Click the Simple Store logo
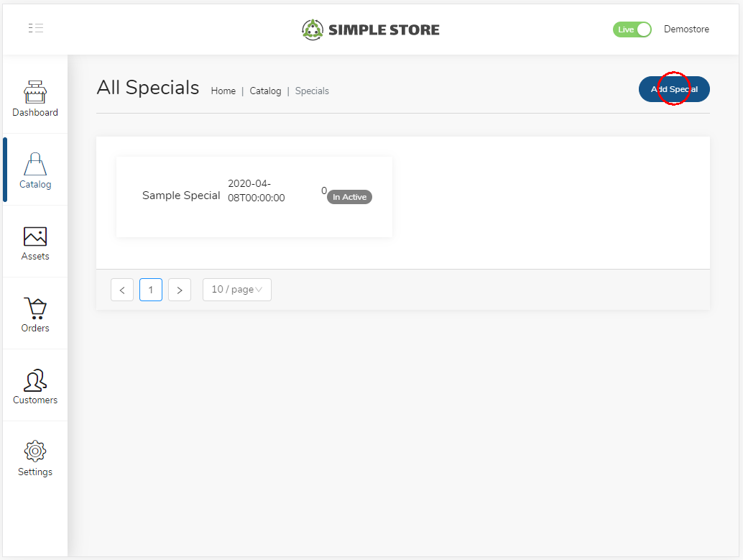 click(x=371, y=29)
